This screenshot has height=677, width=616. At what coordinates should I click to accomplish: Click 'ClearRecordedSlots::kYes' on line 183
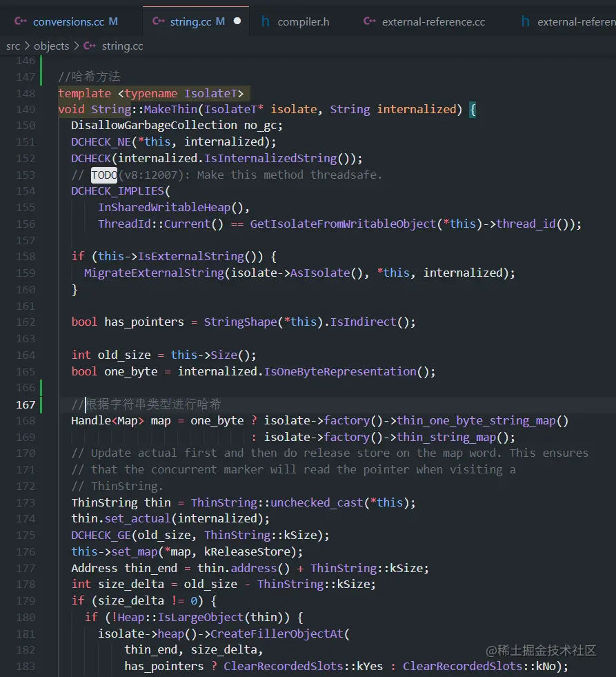coord(303,666)
